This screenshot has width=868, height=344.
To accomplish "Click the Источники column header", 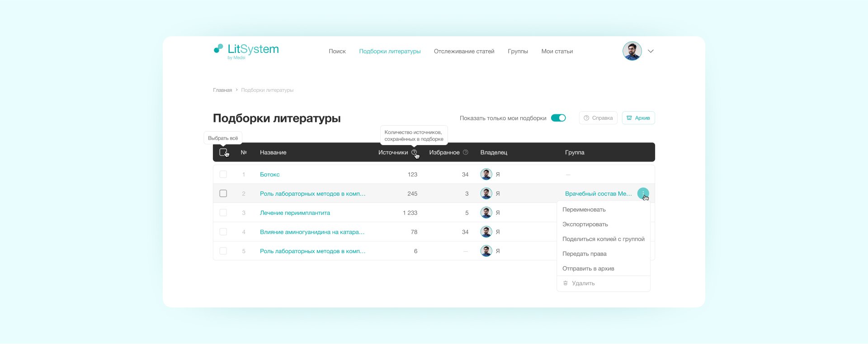I will click(x=393, y=152).
